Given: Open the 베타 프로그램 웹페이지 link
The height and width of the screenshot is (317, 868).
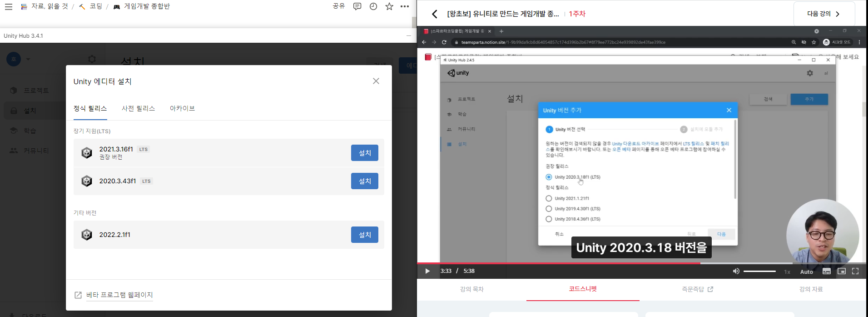Looking at the screenshot, I should [119, 295].
